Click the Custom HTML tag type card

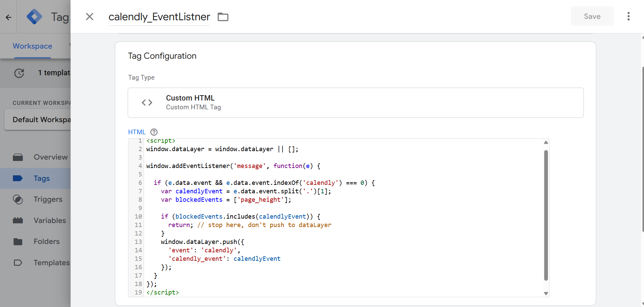(x=355, y=102)
